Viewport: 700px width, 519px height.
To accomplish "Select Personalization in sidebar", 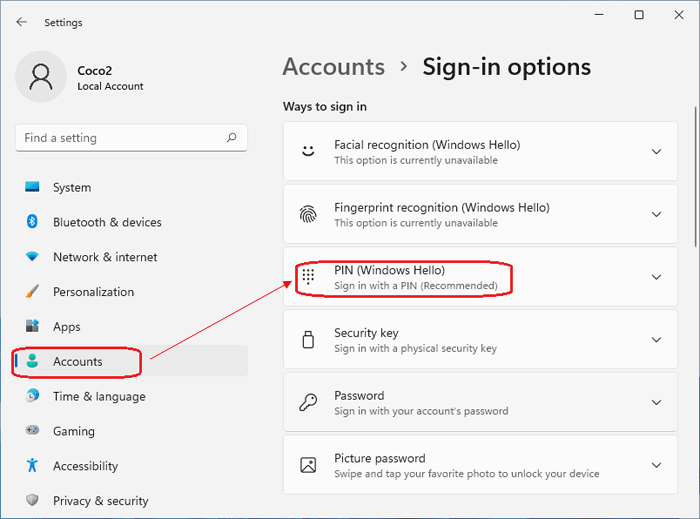I will click(130, 292).
